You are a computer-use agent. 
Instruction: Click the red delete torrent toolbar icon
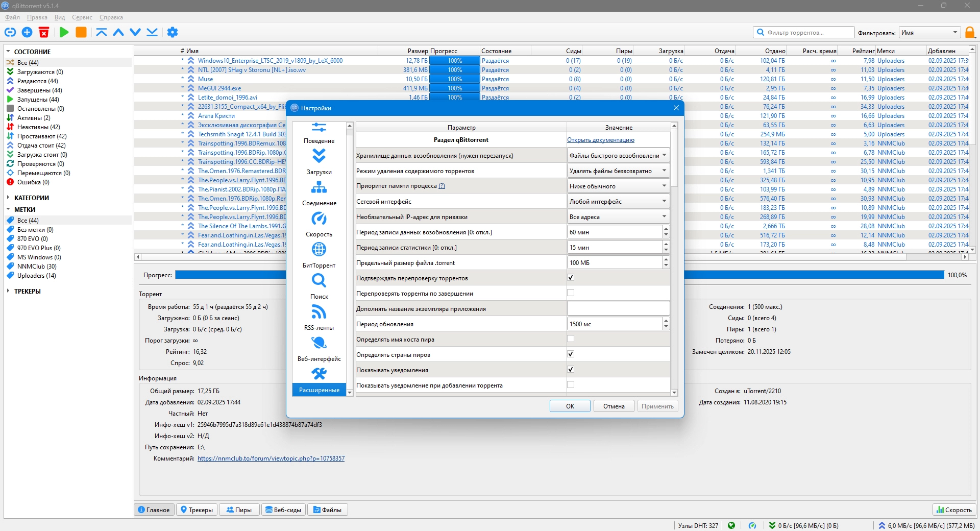tap(44, 32)
